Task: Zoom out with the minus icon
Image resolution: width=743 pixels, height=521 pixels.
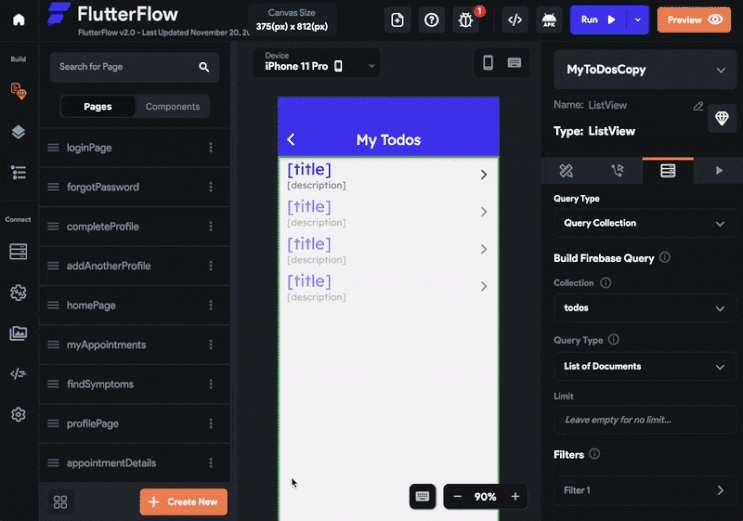Action: (457, 496)
